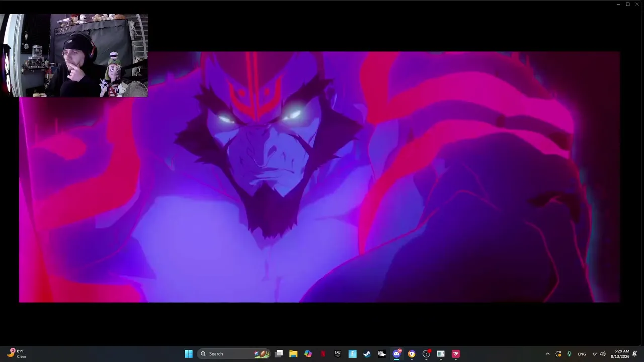Launch Epic Games Launcher from the taskbar
The width and height of the screenshot is (644, 362).
[338, 354]
